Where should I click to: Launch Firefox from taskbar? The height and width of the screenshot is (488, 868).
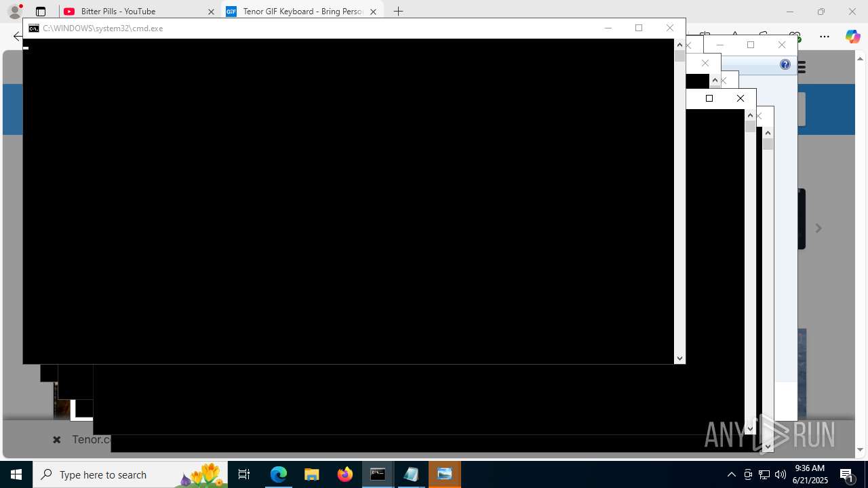tap(345, 474)
